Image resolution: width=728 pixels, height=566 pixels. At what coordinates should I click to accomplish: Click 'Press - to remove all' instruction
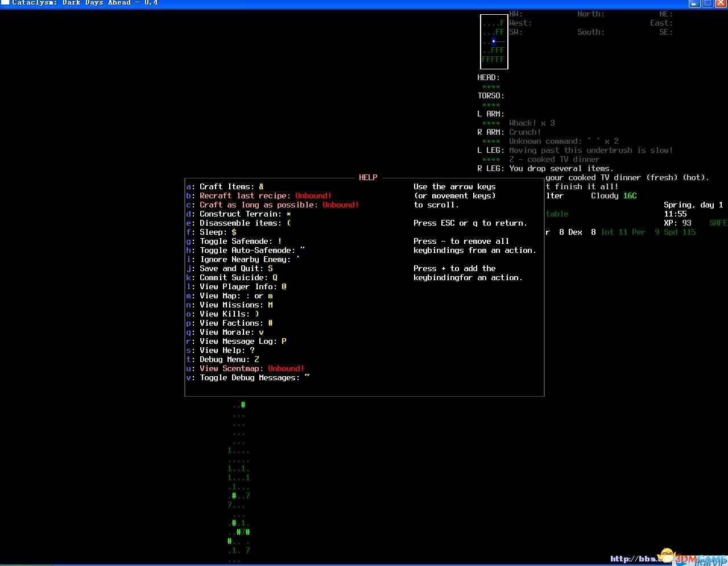[x=461, y=241]
